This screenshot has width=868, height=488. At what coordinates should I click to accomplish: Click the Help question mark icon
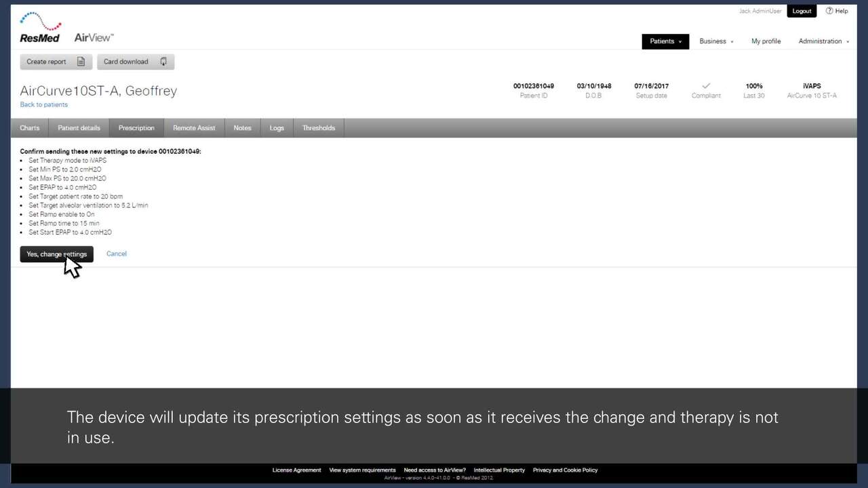[x=829, y=11]
